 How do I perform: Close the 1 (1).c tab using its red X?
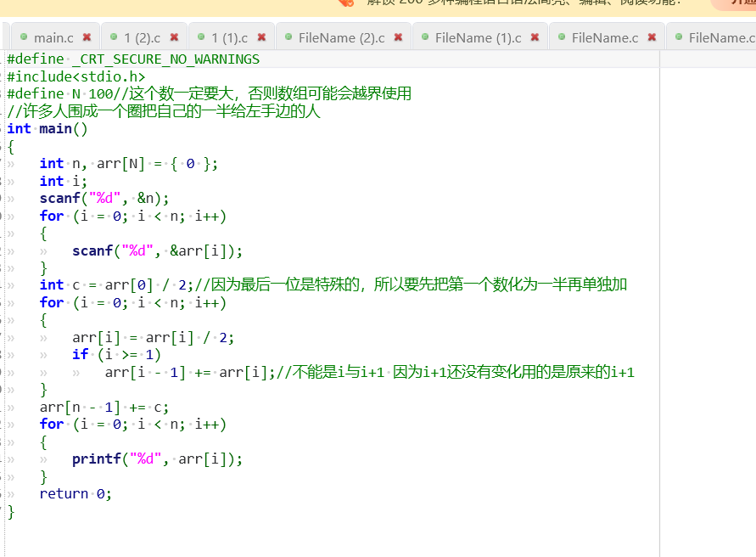pos(260,37)
